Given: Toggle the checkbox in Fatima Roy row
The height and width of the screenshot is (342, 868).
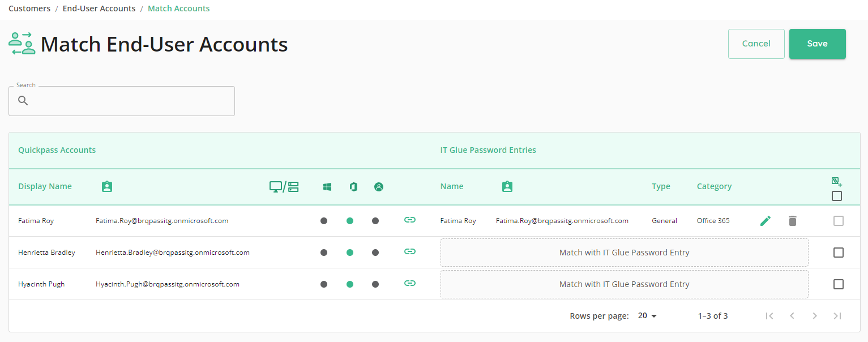Looking at the screenshot, I should coord(839,221).
